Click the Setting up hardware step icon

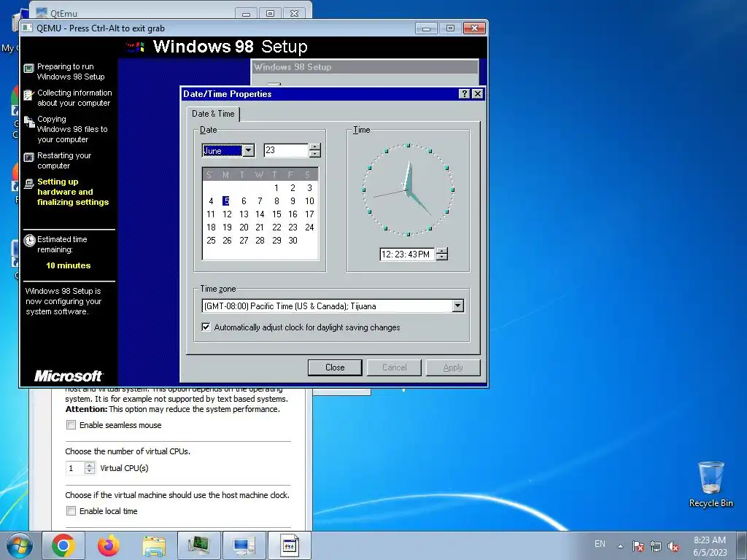[29, 183]
